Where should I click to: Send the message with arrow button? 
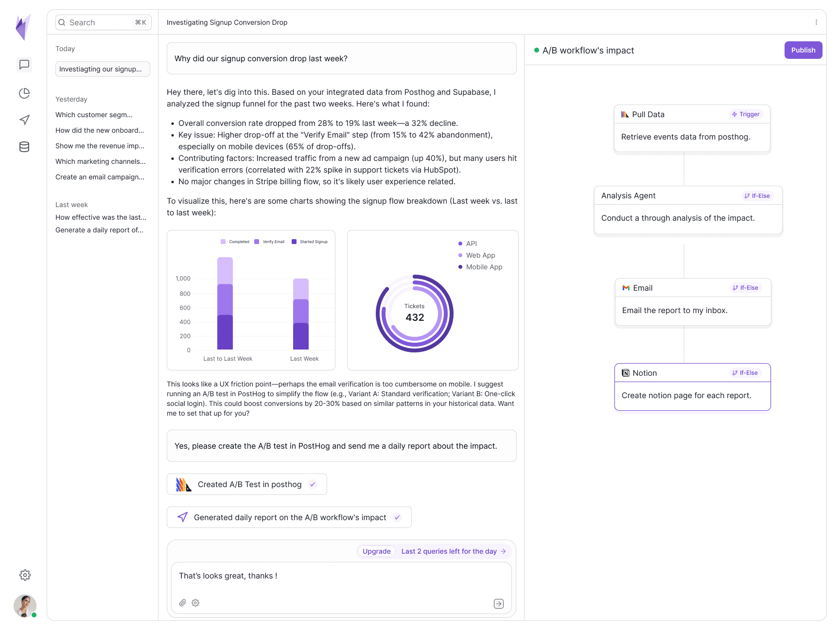[x=499, y=604]
